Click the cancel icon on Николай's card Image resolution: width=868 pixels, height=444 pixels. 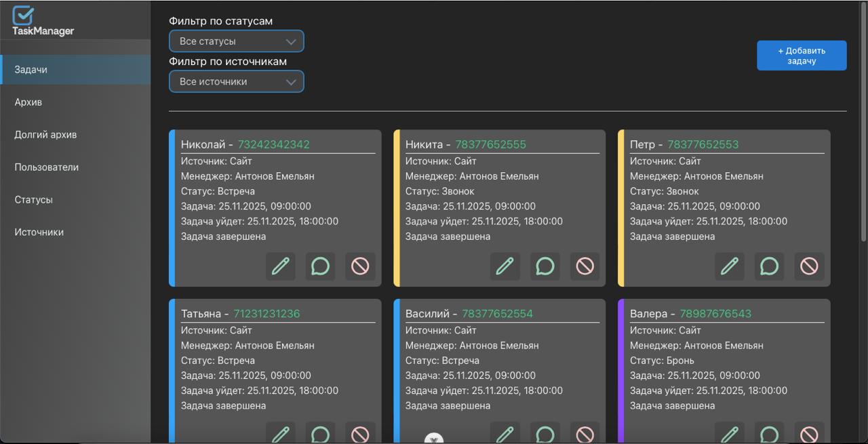tap(360, 266)
